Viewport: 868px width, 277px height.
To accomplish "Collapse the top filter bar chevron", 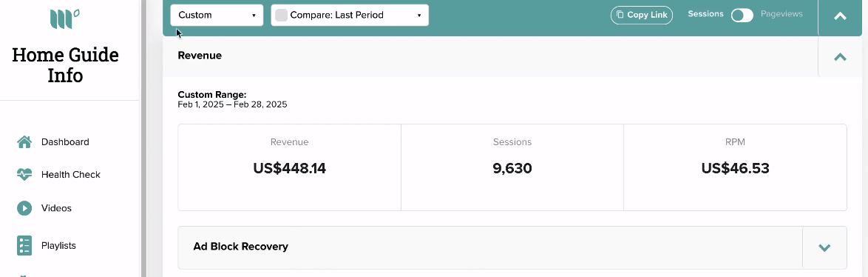I will (840, 16).
